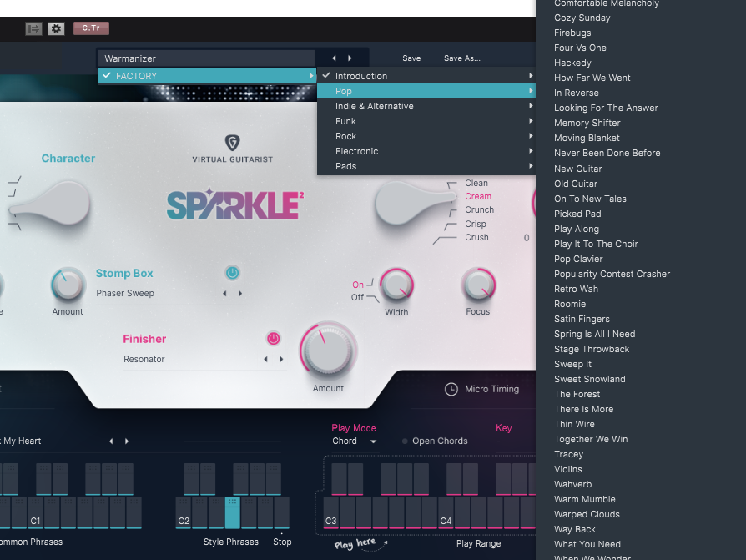Choose Pop Clavier preset
The image size is (746, 560).
coord(578,259)
